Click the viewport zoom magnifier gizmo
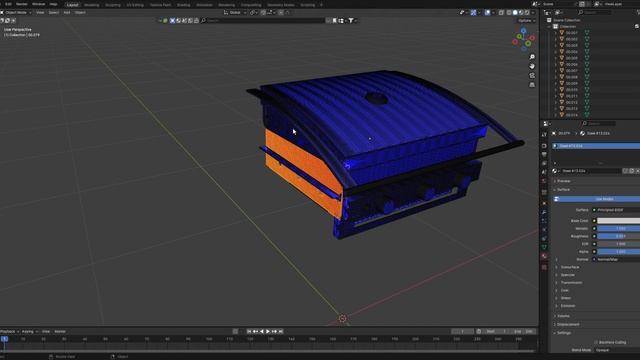Image resolution: width=640 pixels, height=360 pixels. [x=532, y=57]
